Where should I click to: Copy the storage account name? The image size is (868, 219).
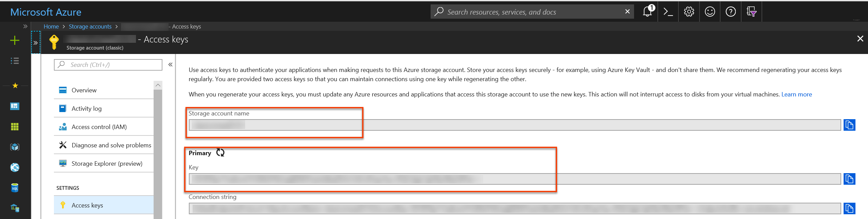[849, 125]
